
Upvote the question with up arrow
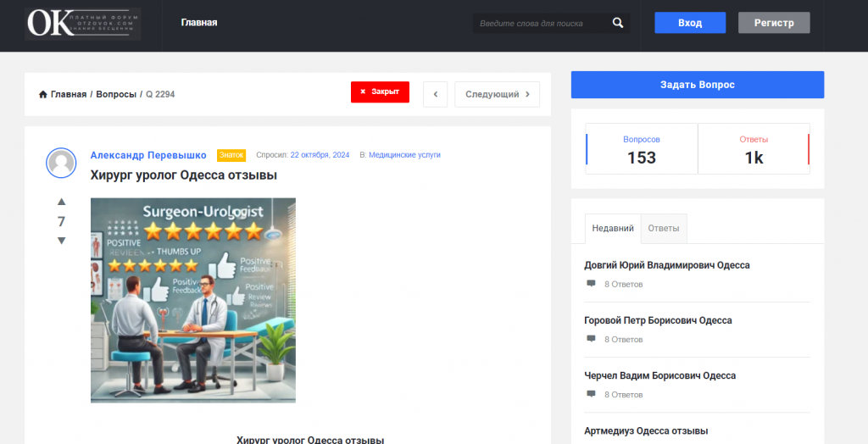[61, 202]
